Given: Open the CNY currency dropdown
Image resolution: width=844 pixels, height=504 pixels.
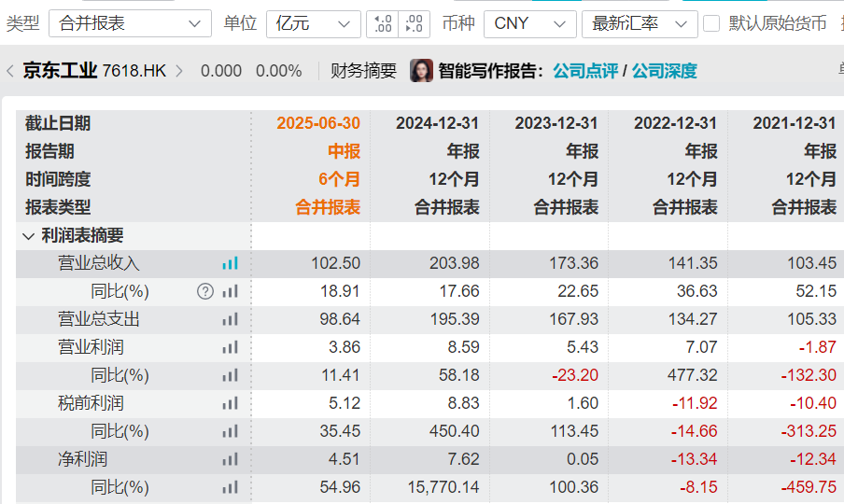Looking at the screenshot, I should pos(529,23).
